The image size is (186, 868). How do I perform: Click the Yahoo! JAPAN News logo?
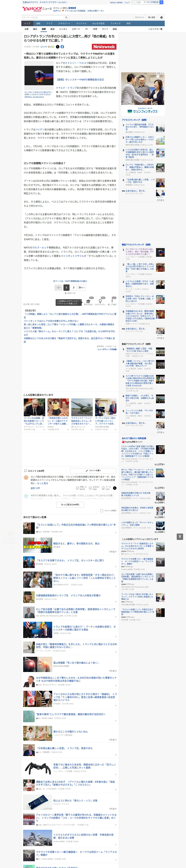point(37,9)
